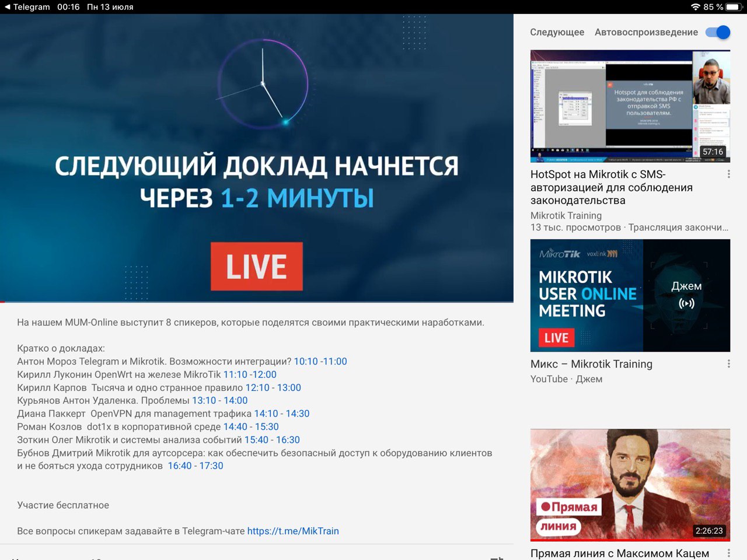
Task: Jump to timestamp 15:40
Action: pos(256,440)
